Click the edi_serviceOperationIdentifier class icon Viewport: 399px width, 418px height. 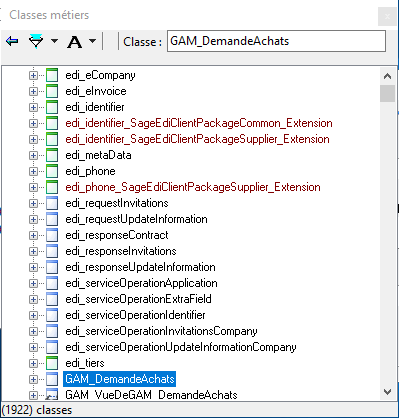click(52, 315)
